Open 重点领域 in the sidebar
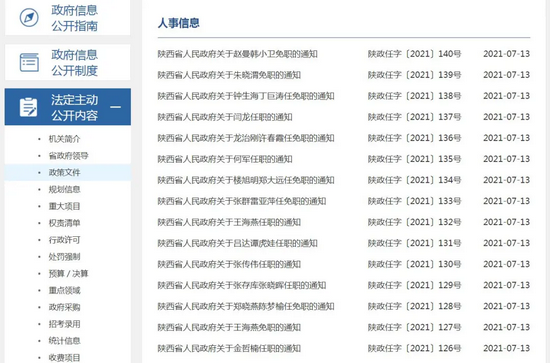Viewport: 550px width, 363px height. (x=64, y=290)
